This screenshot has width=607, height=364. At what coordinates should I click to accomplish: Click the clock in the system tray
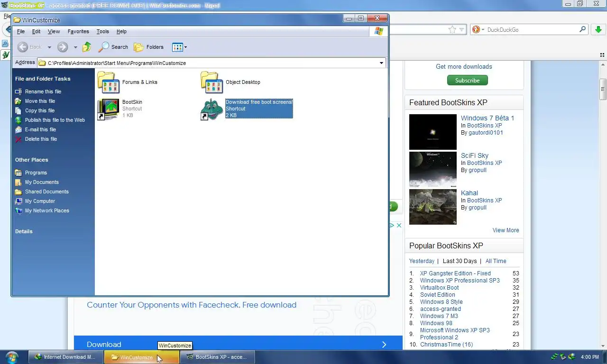click(589, 357)
